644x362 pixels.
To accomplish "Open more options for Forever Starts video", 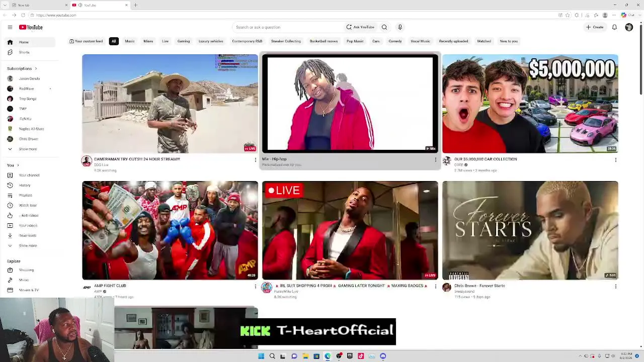I will point(615,287).
